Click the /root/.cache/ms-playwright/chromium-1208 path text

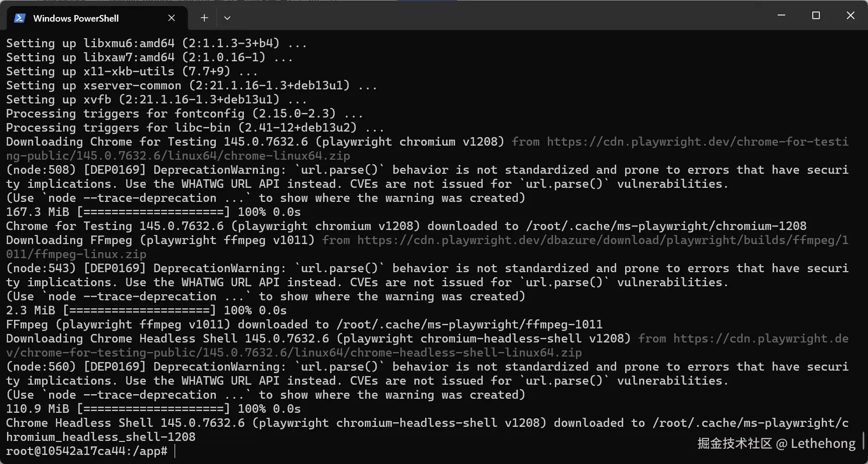666,226
